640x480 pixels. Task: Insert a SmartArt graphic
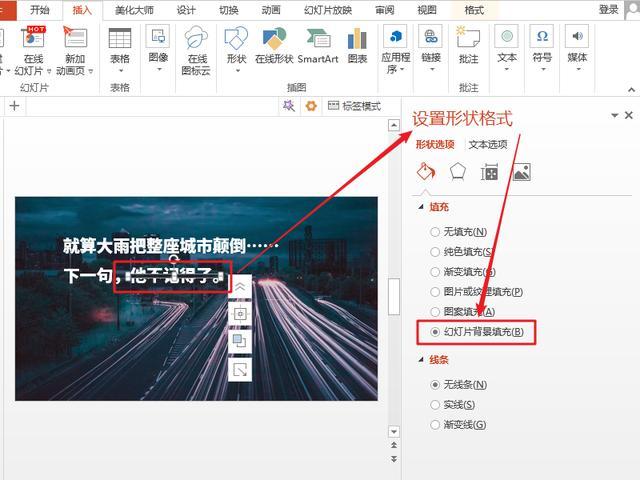(317, 46)
